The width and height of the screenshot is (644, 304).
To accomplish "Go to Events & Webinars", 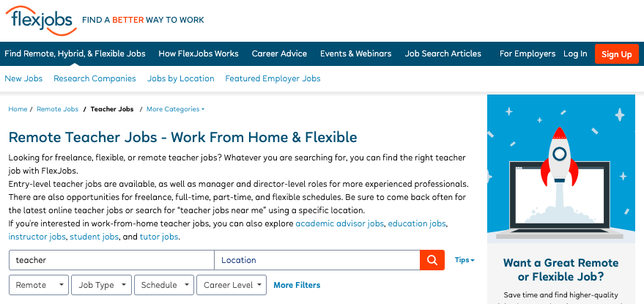I will pyautogui.click(x=355, y=53).
